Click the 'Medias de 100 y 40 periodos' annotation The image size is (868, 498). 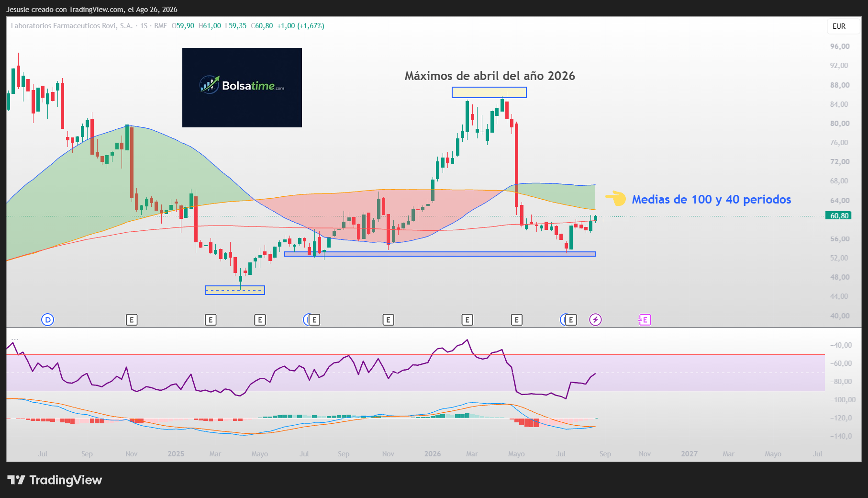click(712, 199)
